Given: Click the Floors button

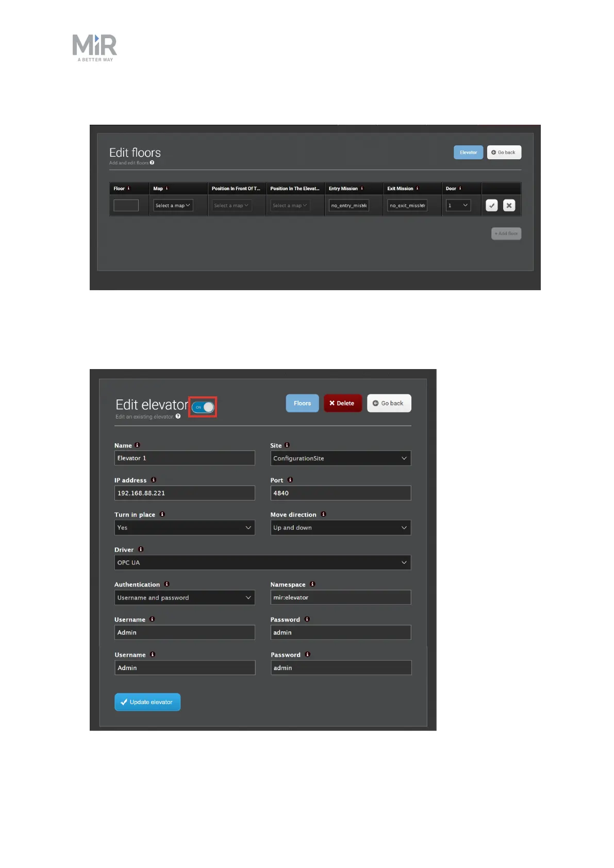Looking at the screenshot, I should pos(303,403).
